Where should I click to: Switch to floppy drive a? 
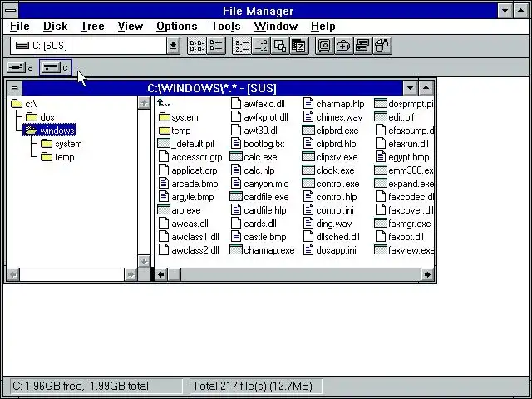(x=20, y=67)
